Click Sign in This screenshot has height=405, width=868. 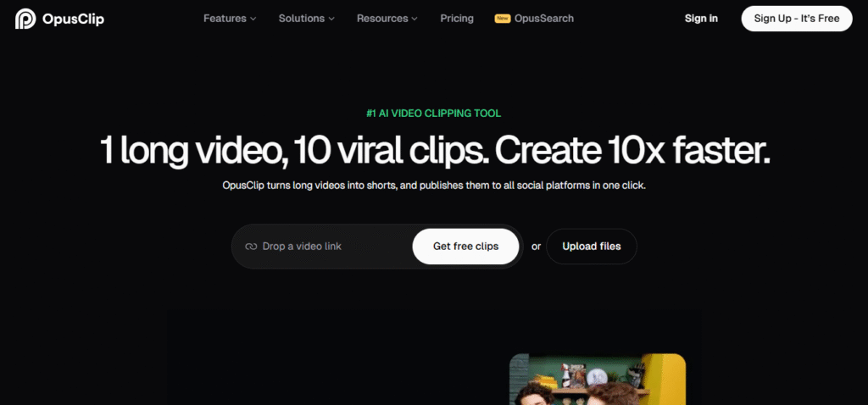pos(701,19)
